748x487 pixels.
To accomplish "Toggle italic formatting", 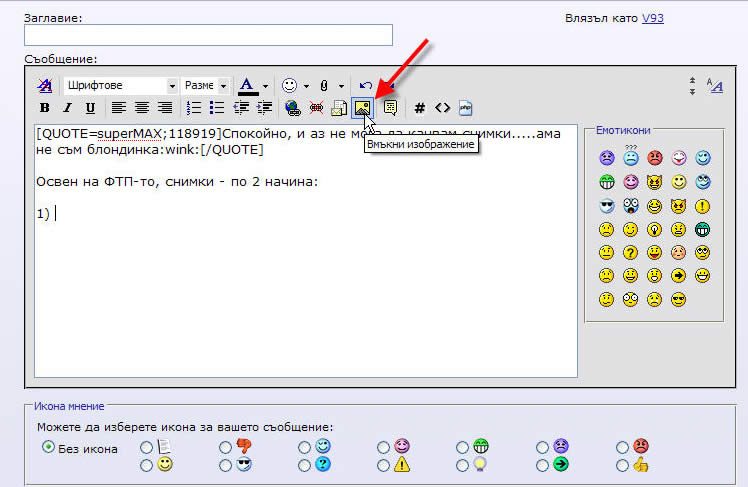I will point(67,108).
